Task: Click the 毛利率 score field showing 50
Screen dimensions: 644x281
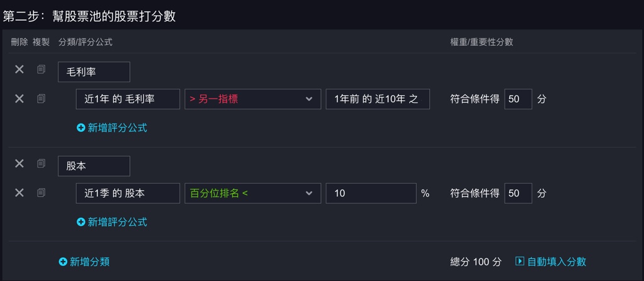Action: coord(518,99)
